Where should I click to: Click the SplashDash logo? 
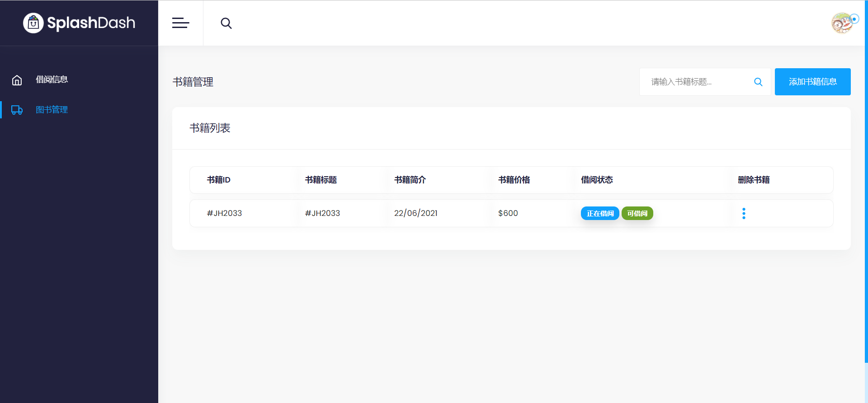pos(79,23)
